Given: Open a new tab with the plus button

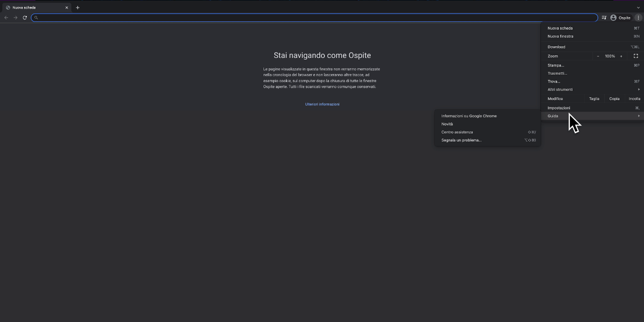Looking at the screenshot, I should click(x=78, y=8).
